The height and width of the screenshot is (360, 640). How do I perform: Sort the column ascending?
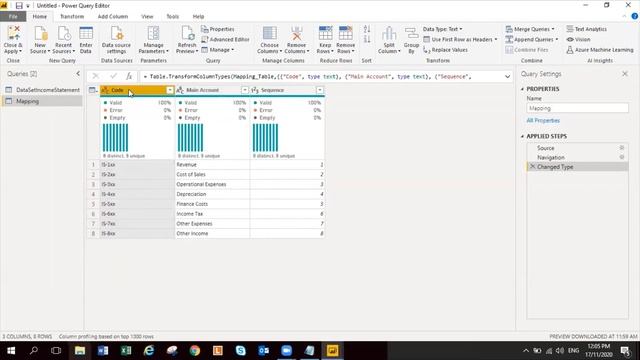[367, 29]
